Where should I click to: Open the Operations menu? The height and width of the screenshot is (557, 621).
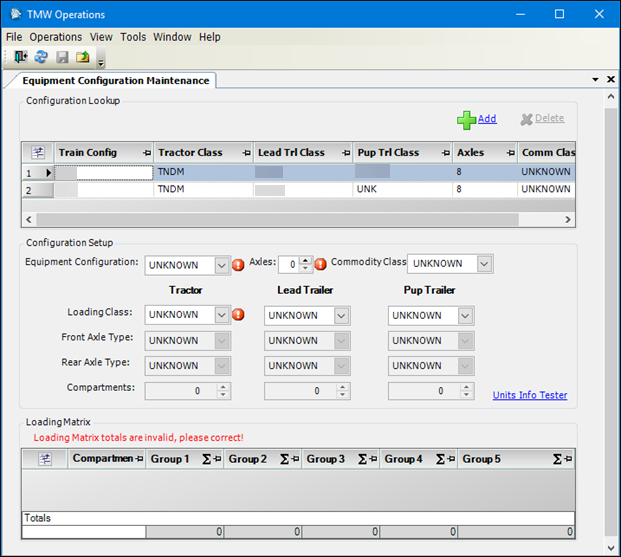[55, 37]
